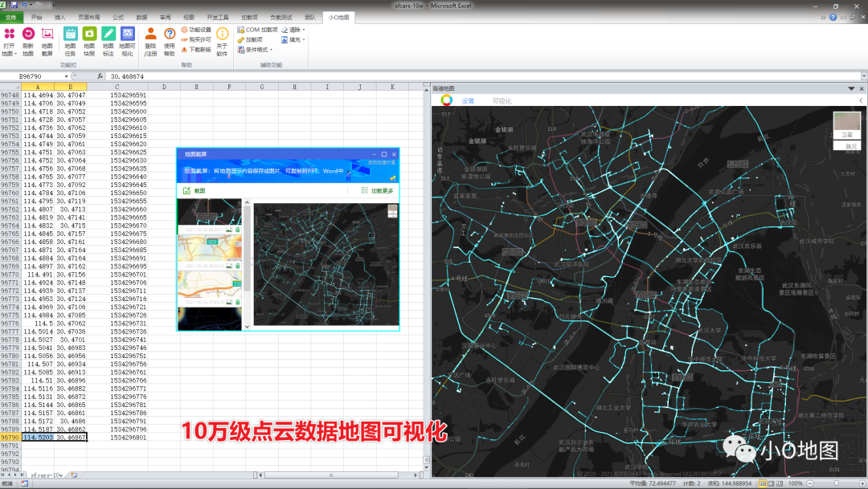This screenshot has height=489, width=868.
Task: Open COM 加载项 add-ins
Action: [x=257, y=30]
